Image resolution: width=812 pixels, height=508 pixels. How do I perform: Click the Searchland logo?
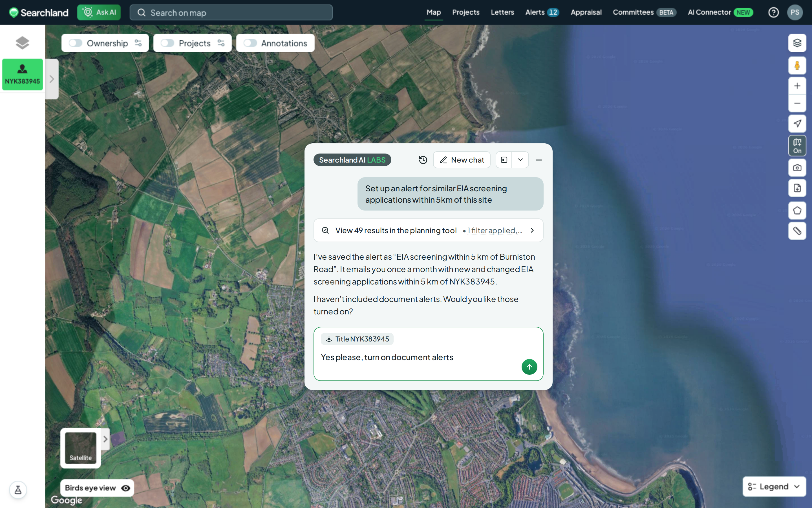(x=39, y=12)
